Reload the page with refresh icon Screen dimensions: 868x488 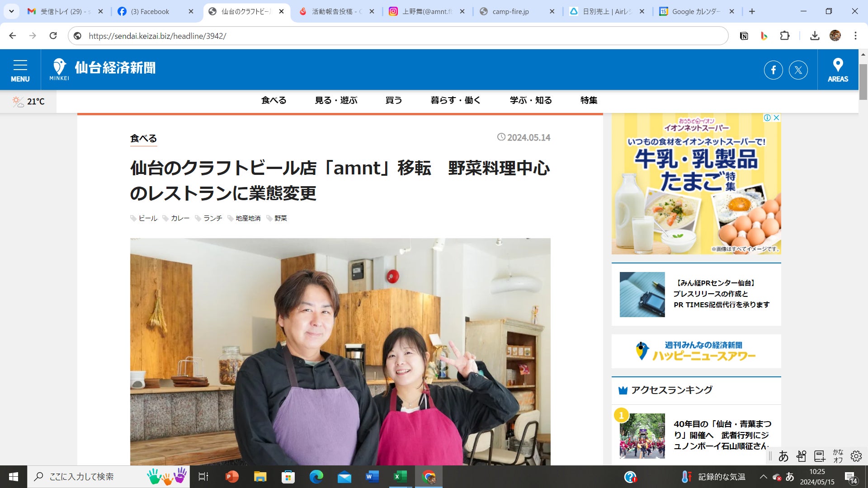pyautogui.click(x=53, y=36)
